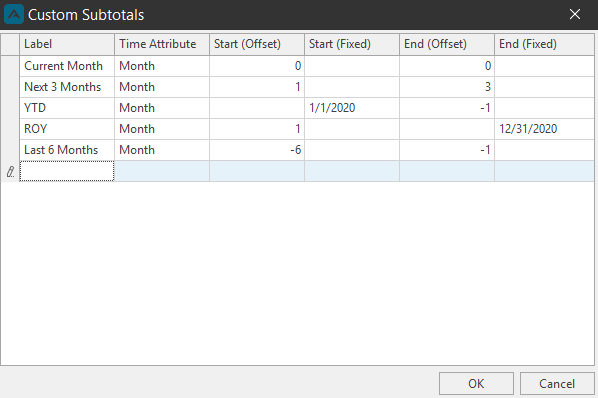The height and width of the screenshot is (398, 598).
Task: Click empty Start (Fixed) cell in Last 6 Months row
Action: point(352,150)
